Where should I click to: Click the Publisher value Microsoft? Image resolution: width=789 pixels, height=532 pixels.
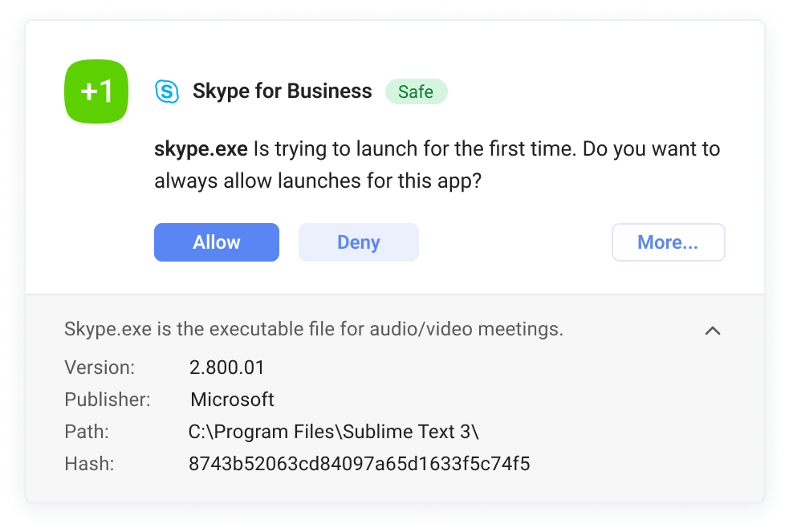coord(232,400)
